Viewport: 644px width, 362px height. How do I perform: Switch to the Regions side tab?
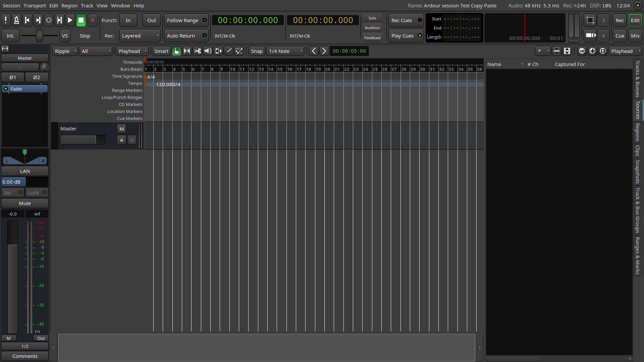click(637, 132)
